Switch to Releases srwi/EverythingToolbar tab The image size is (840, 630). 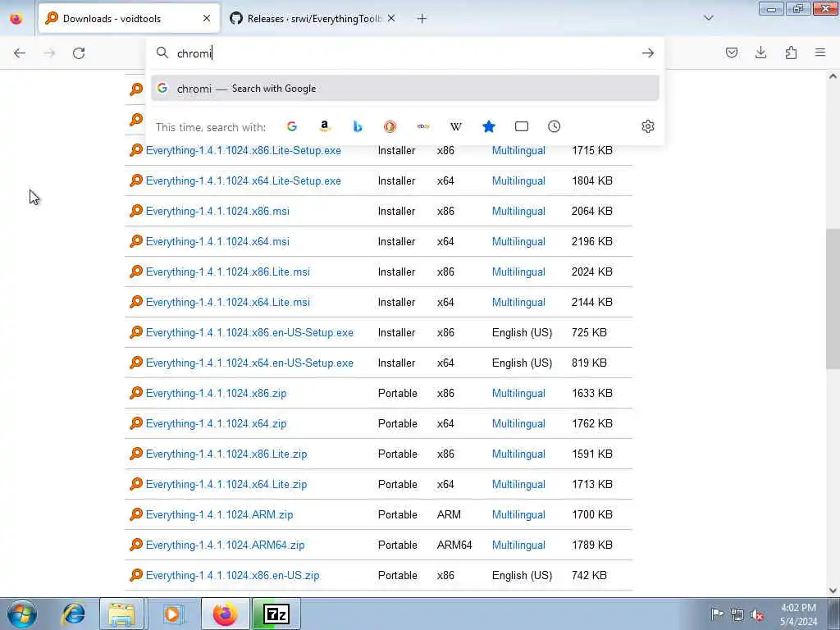(313, 19)
